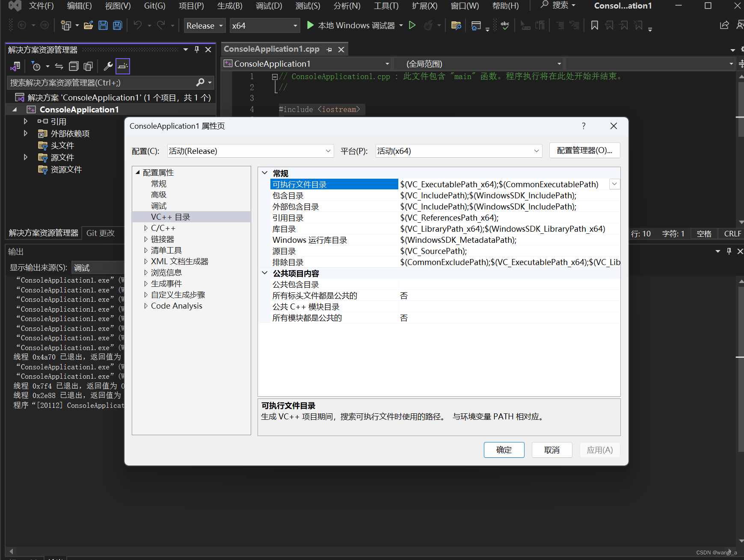Viewport: 744px width, 560px height.
Task: Open the 生成(B) menu
Action: pyautogui.click(x=230, y=6)
